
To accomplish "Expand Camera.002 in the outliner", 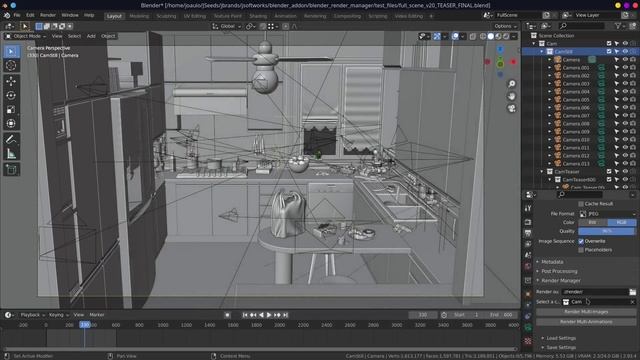I will coord(550,76).
